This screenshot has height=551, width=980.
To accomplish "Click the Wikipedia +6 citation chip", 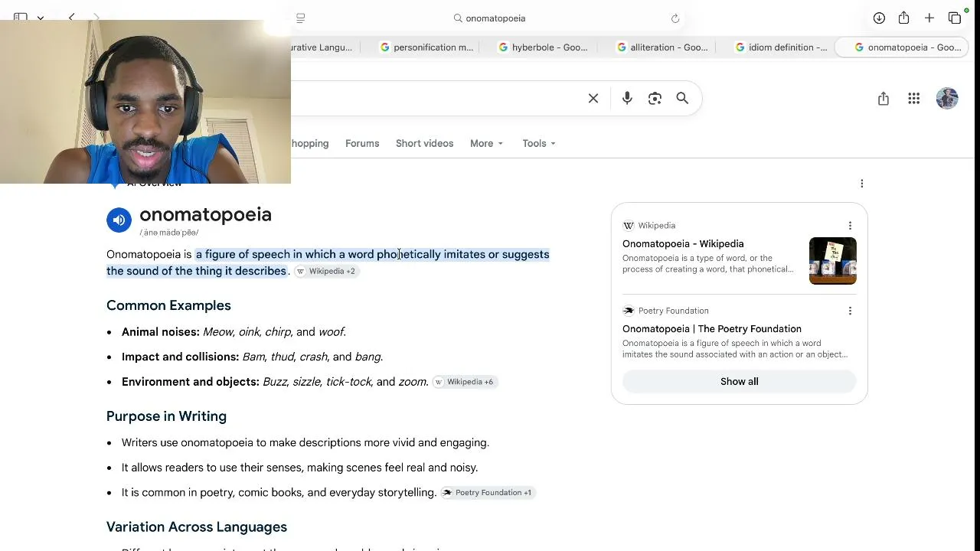I will click(x=465, y=382).
